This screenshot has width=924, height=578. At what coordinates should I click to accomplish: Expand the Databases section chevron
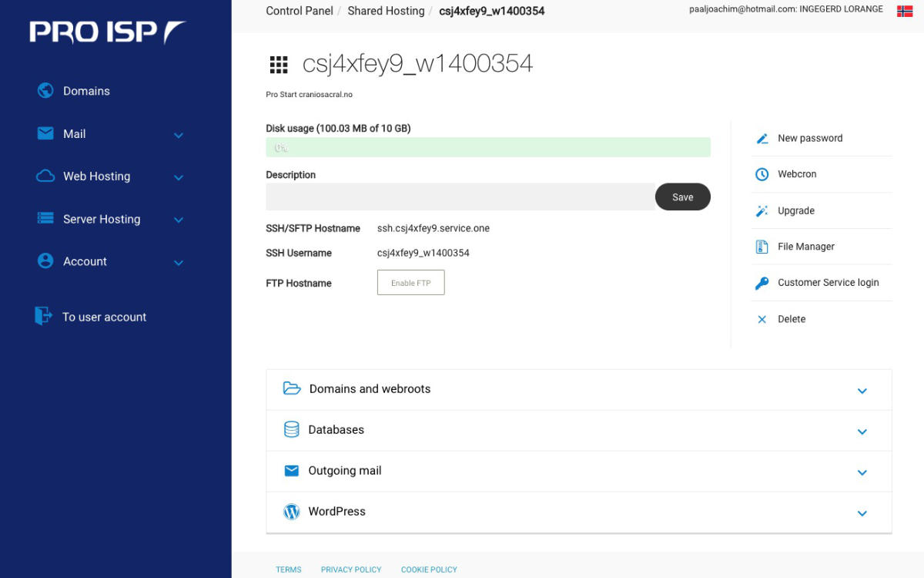pyautogui.click(x=862, y=432)
